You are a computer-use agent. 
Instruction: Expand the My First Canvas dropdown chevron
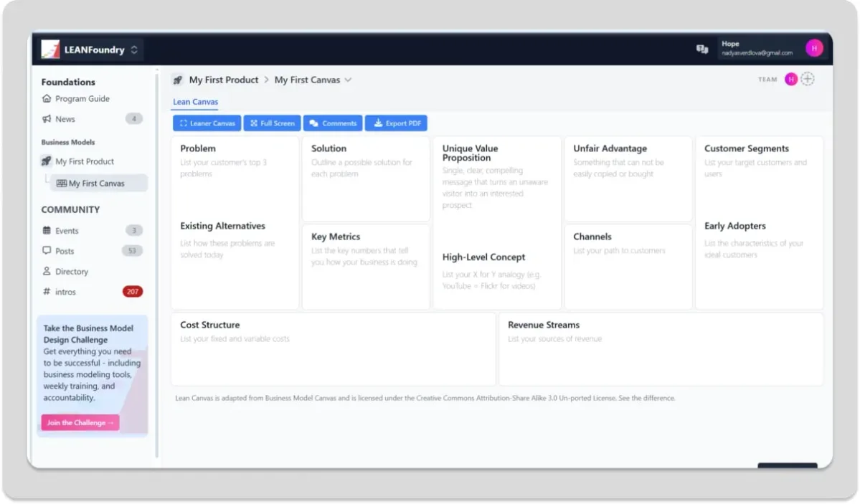tap(349, 80)
